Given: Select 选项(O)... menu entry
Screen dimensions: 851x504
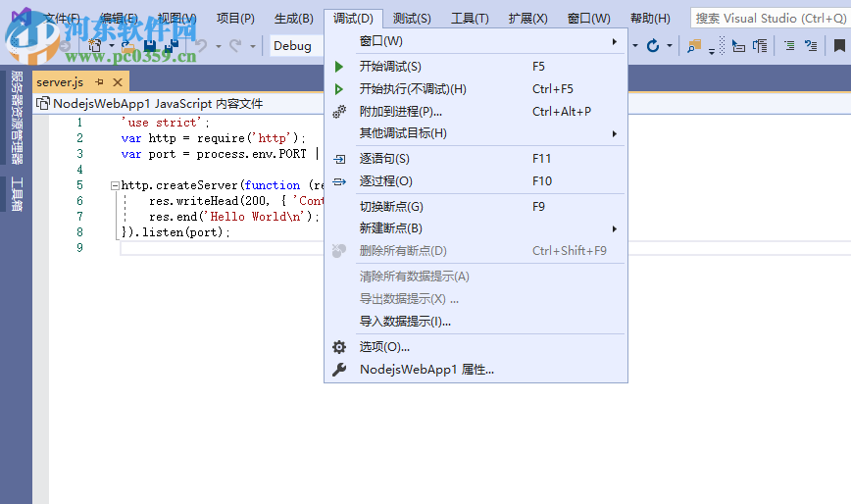Looking at the screenshot, I should click(476, 347).
